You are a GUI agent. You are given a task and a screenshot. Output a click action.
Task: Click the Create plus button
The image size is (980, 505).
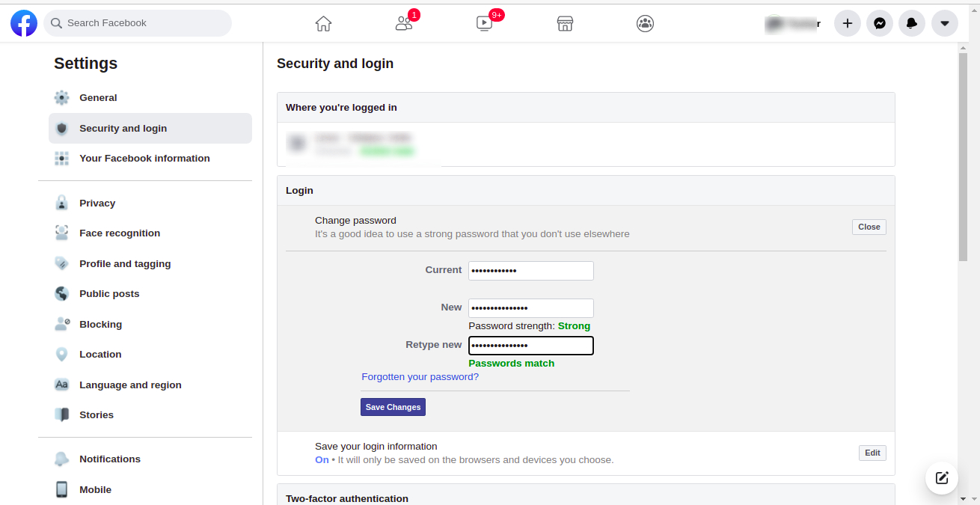[847, 23]
